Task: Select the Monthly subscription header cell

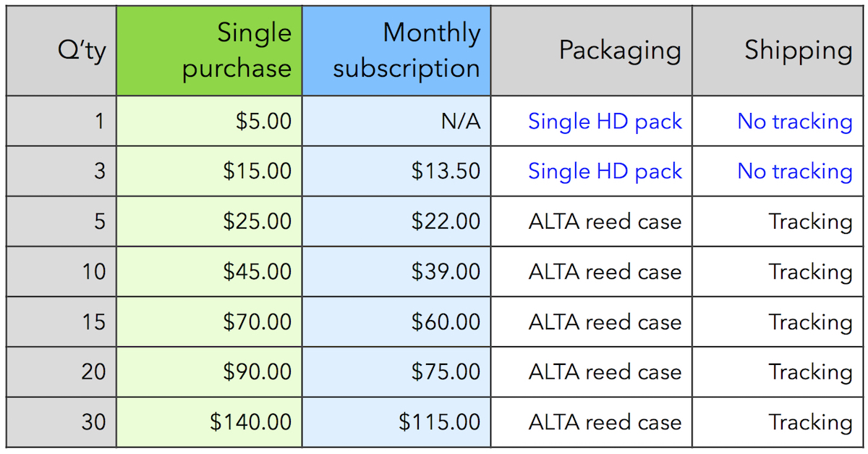Action: [396, 51]
